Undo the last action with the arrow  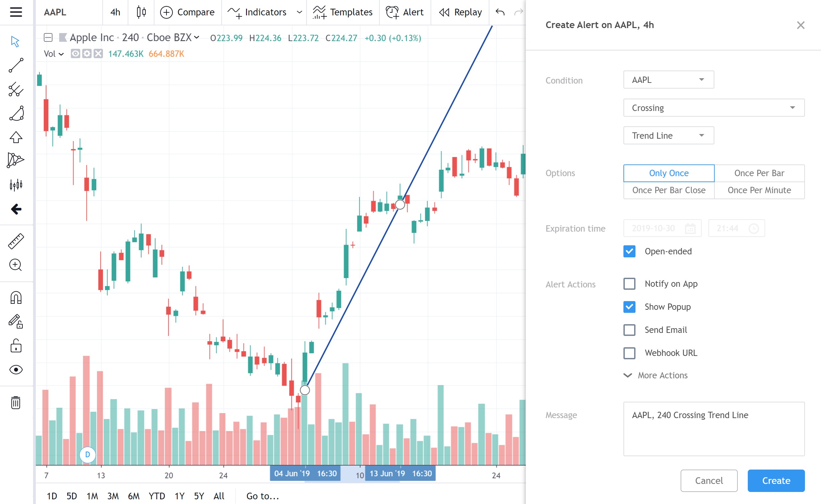500,12
